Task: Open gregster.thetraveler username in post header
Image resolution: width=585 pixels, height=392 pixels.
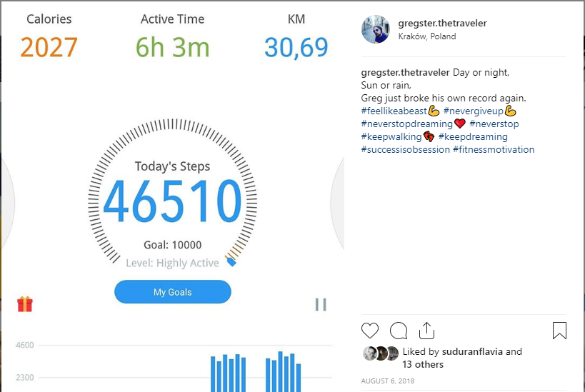Action: [442, 23]
